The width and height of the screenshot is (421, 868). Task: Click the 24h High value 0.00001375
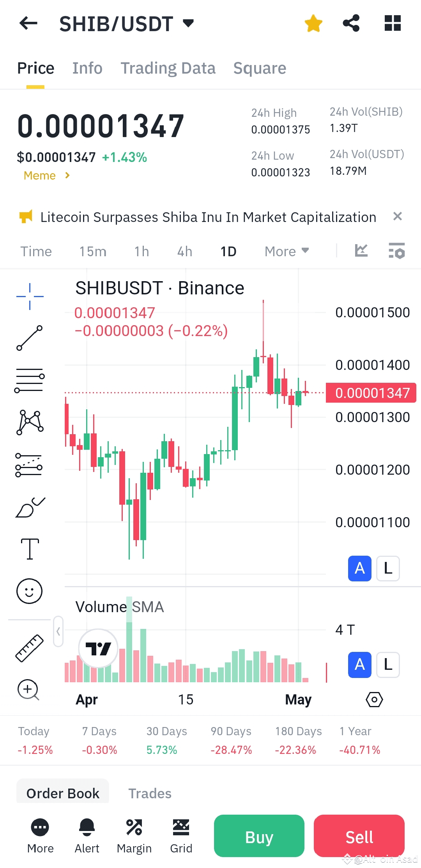point(281,130)
